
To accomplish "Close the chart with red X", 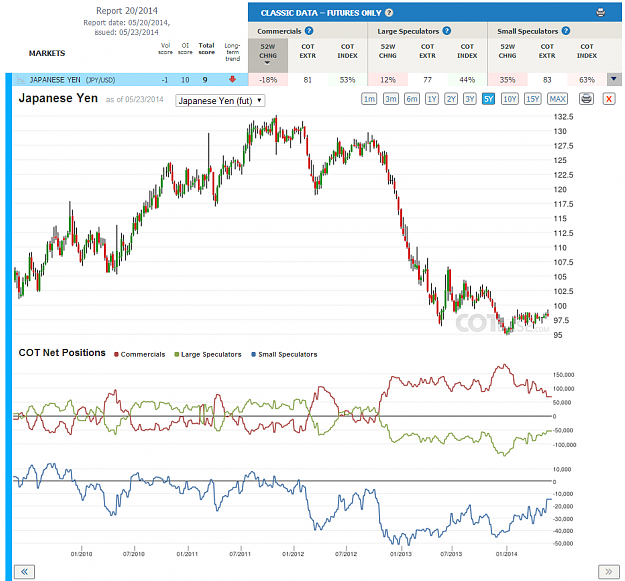I will (x=609, y=99).
